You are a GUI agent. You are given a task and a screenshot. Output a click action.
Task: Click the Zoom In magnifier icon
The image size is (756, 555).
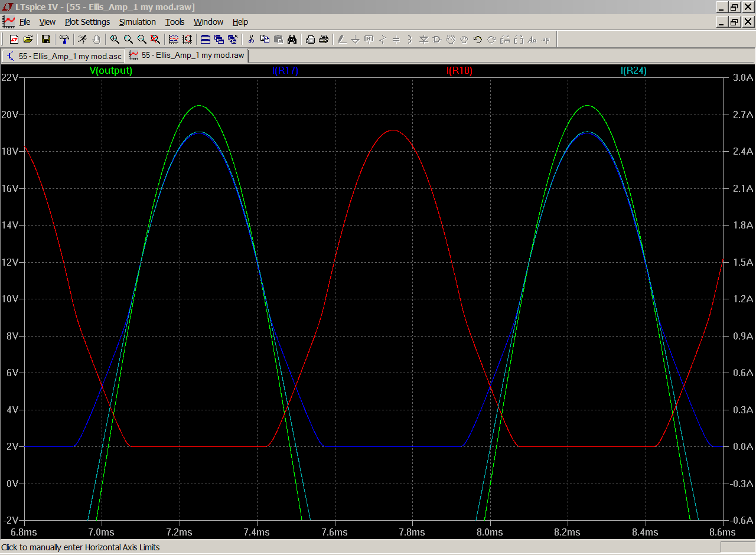pos(115,39)
